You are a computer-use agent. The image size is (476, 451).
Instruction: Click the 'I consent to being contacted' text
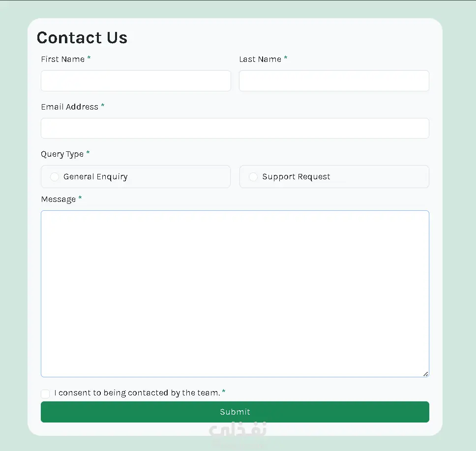click(x=137, y=393)
